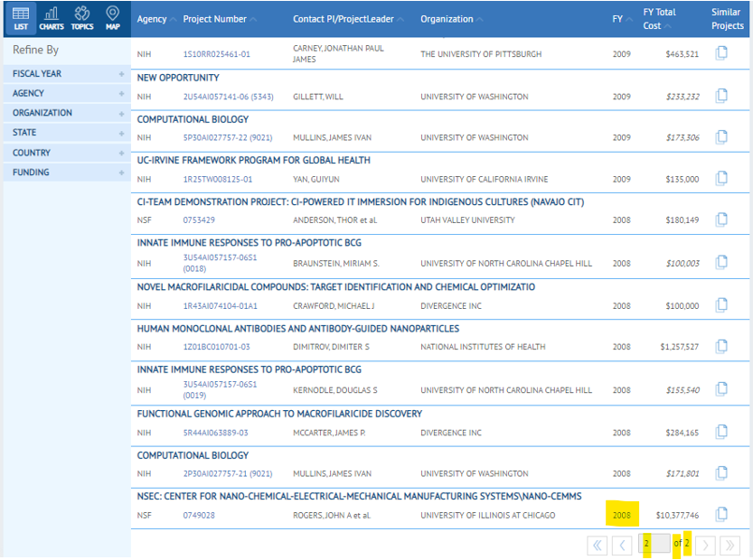Expand the ORGANIZATION filter
This screenshot has height=560, width=753.
(x=67, y=113)
